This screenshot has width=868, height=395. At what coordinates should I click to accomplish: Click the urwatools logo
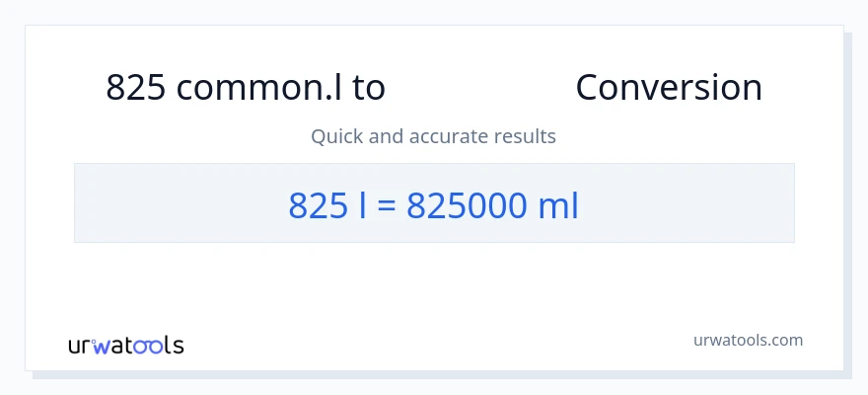pyautogui.click(x=125, y=345)
